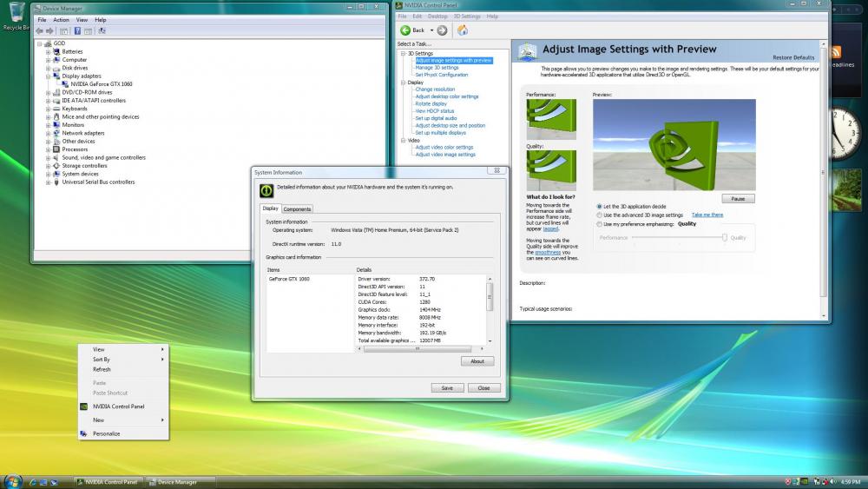Open 'Manage 3D settings' task link
Image resolution: width=868 pixels, height=489 pixels.
(x=437, y=68)
